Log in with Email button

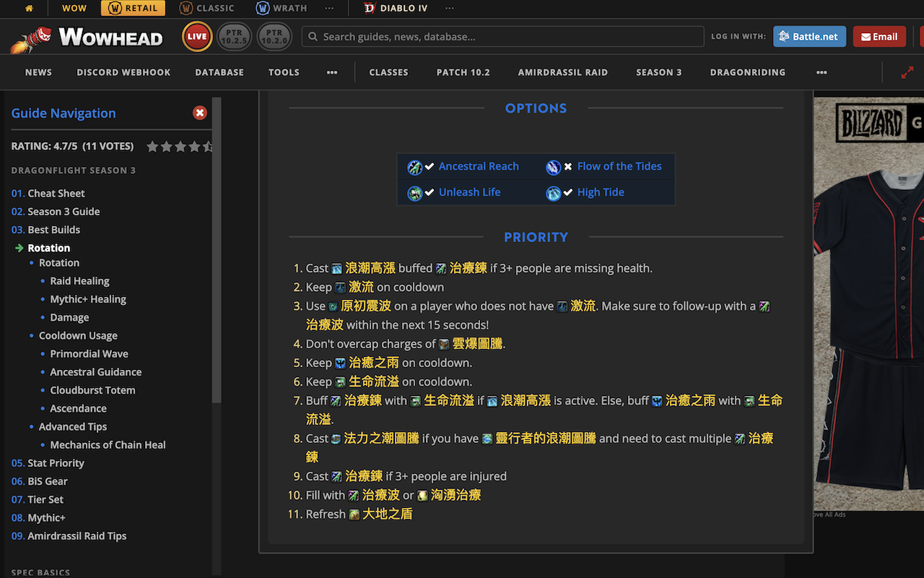click(879, 36)
